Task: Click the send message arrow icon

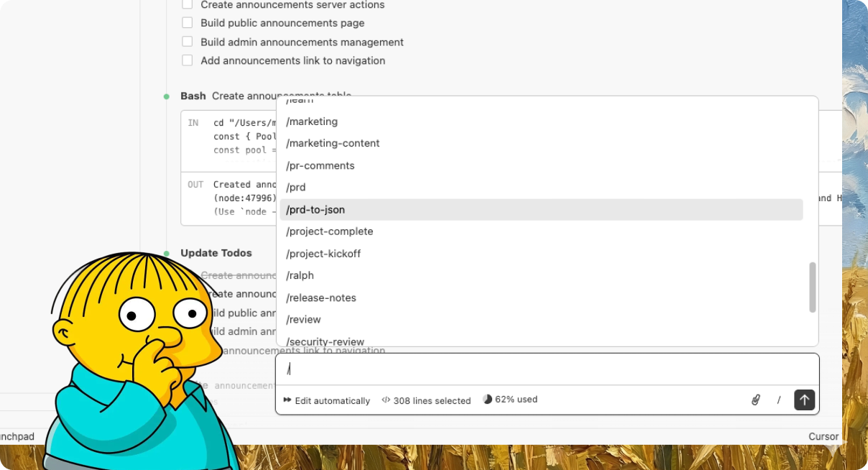Action: (804, 400)
